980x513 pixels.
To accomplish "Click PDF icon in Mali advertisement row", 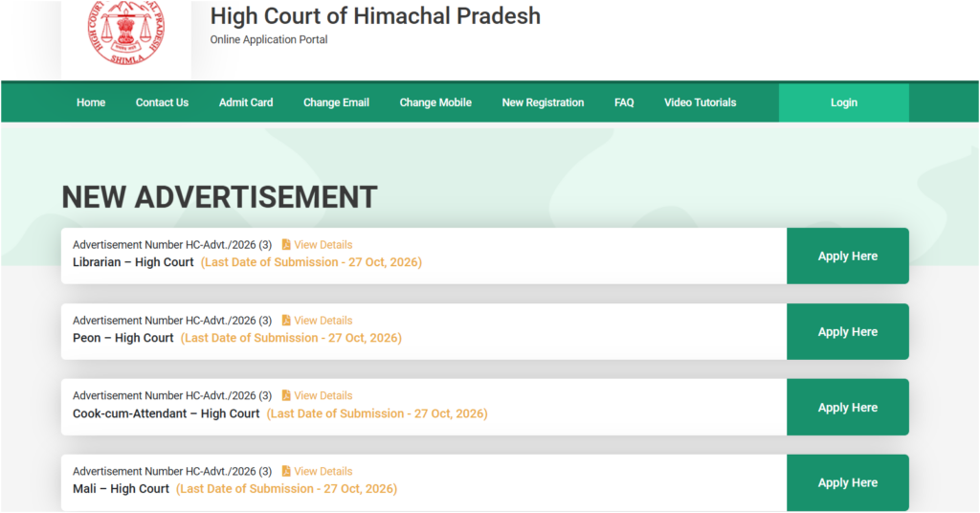I will (x=286, y=471).
